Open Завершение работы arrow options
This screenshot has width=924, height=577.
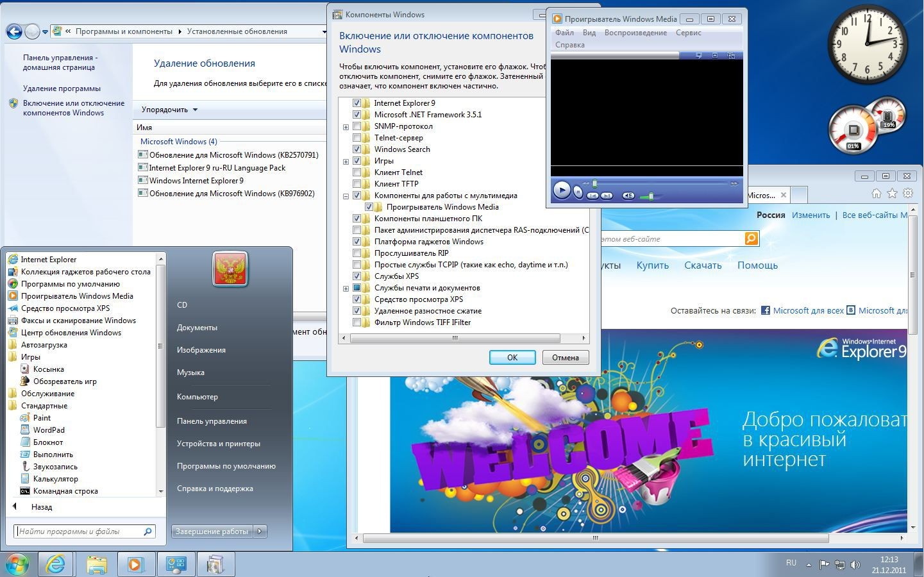tap(260, 531)
